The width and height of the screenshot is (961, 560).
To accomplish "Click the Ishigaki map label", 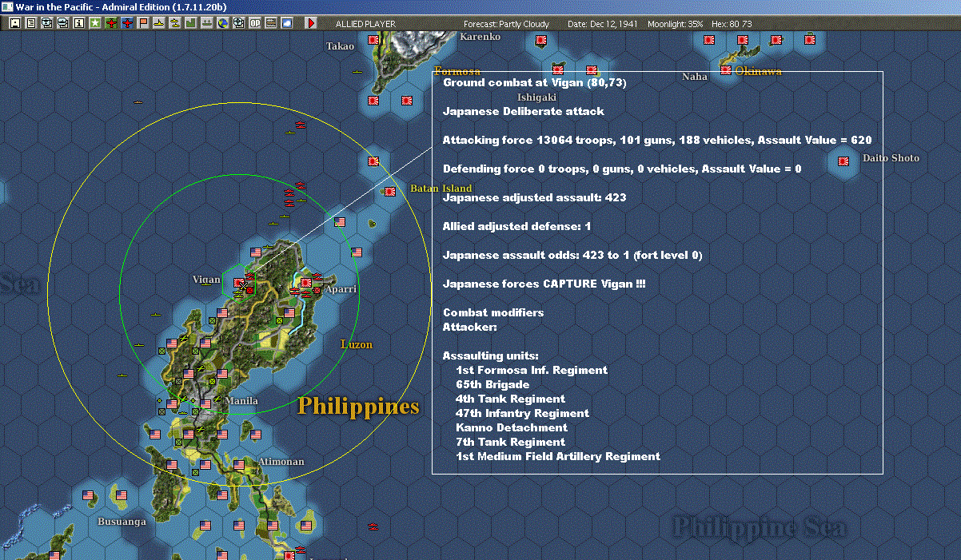I will 537,97.
